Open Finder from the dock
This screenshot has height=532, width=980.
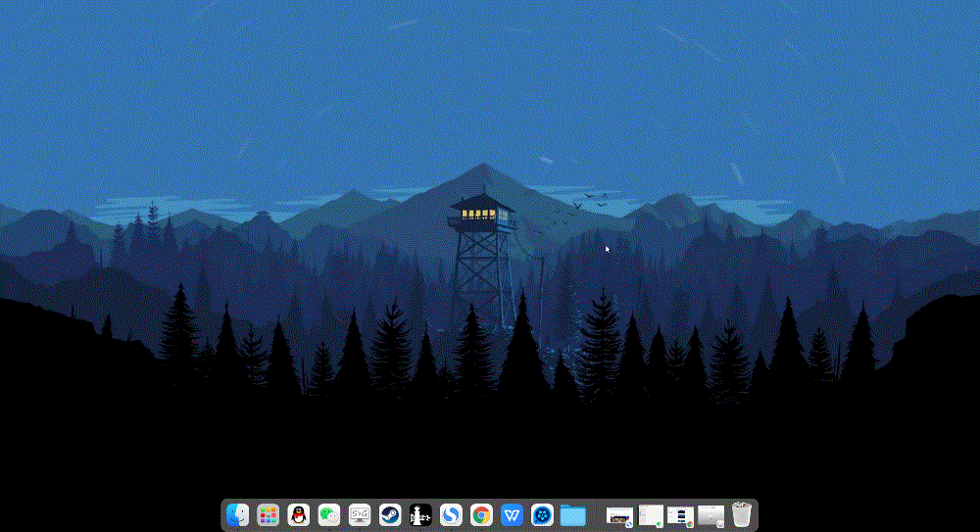pos(237,515)
